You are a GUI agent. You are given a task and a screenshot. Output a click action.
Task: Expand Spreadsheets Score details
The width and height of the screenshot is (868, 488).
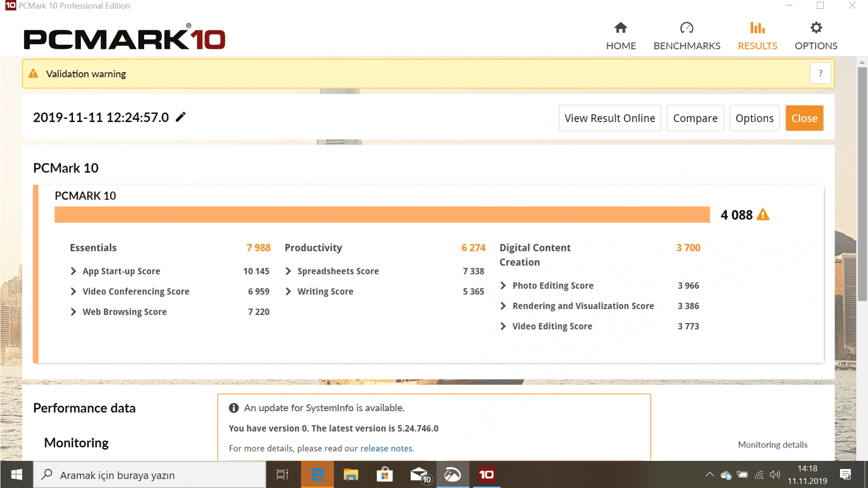tap(288, 271)
